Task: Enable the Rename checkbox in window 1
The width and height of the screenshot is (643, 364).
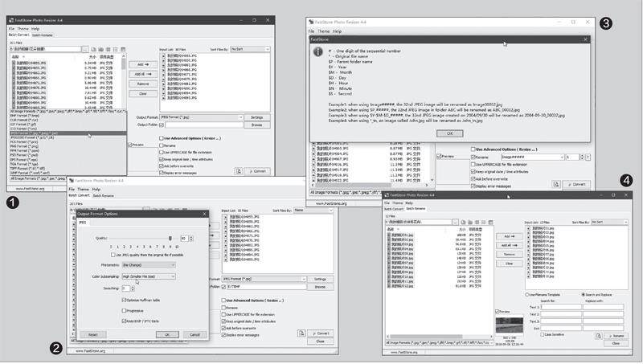Action: click(162, 145)
